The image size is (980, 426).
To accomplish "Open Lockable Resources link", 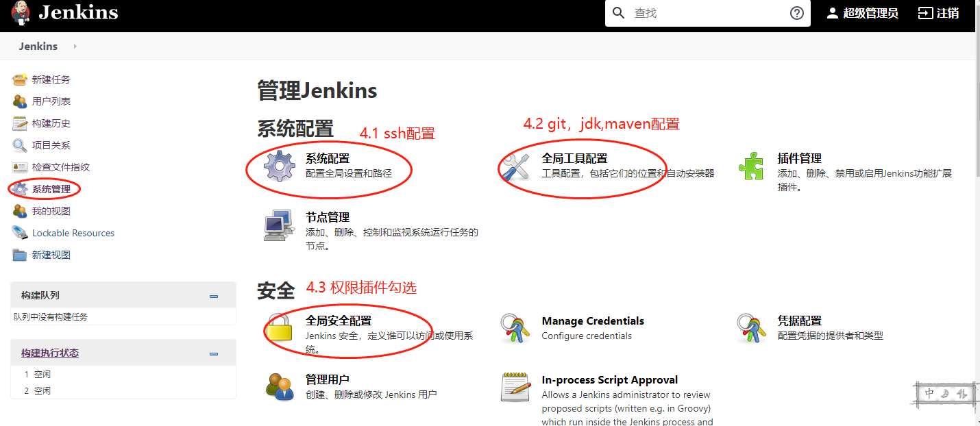I will coord(72,233).
